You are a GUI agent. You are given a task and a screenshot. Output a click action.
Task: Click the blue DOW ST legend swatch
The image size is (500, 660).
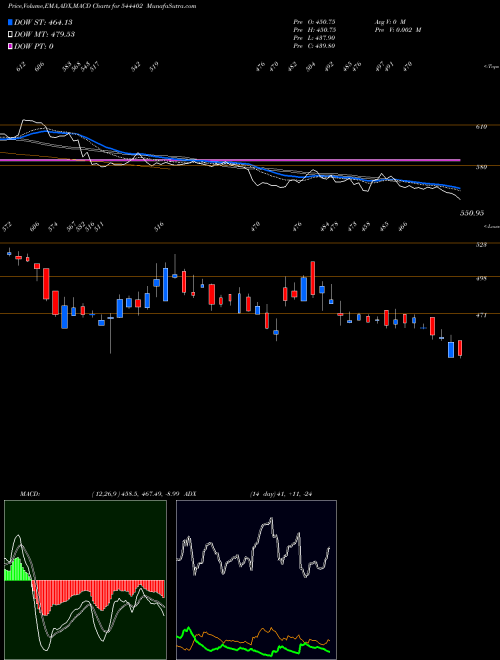pos(11,22)
